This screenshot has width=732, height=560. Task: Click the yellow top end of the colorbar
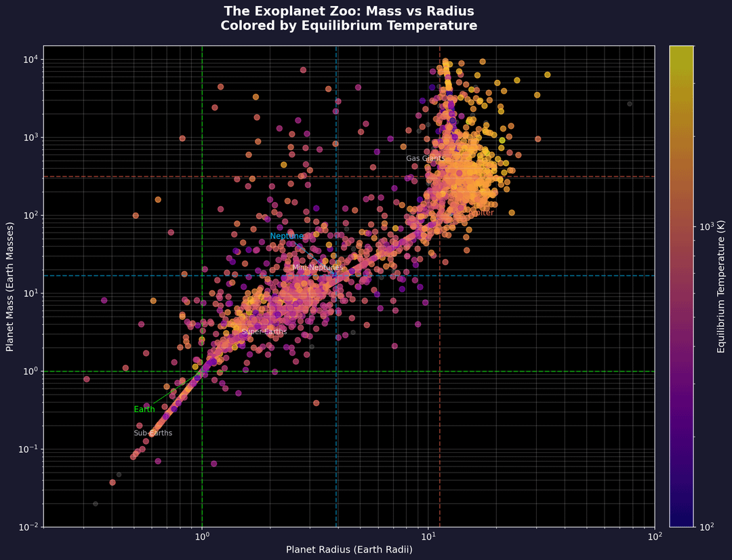point(681,50)
